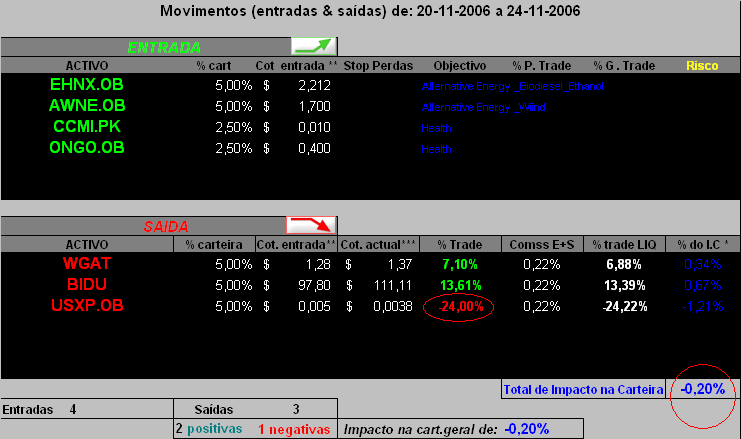This screenshot has width=741, height=439.
Task: Select % do I.C value 0,67%
Action: pos(703,285)
